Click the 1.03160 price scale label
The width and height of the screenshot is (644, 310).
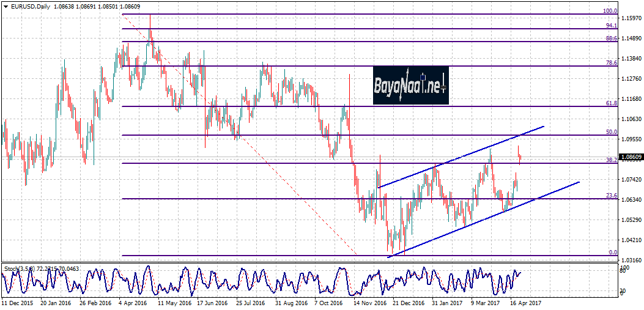point(631,260)
